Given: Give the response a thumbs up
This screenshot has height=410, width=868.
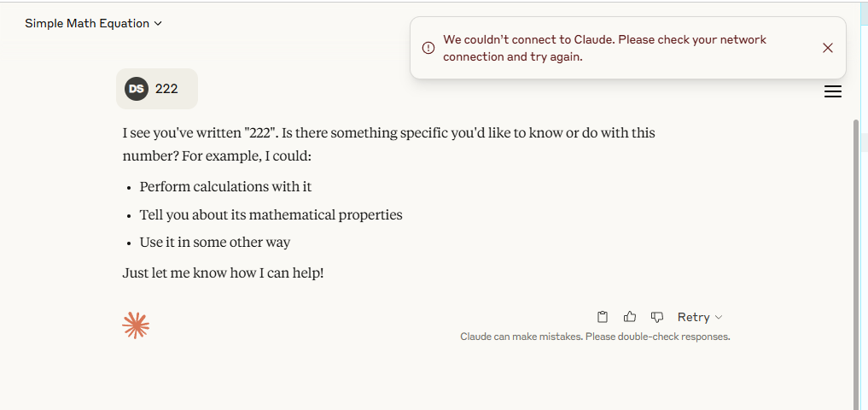Looking at the screenshot, I should [629, 317].
